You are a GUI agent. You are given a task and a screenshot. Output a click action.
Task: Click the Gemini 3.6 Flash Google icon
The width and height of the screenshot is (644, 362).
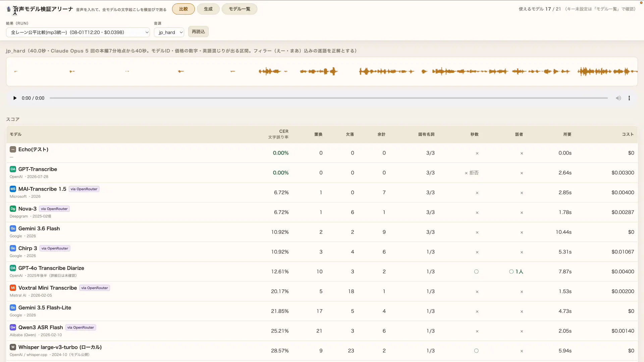tap(13, 229)
